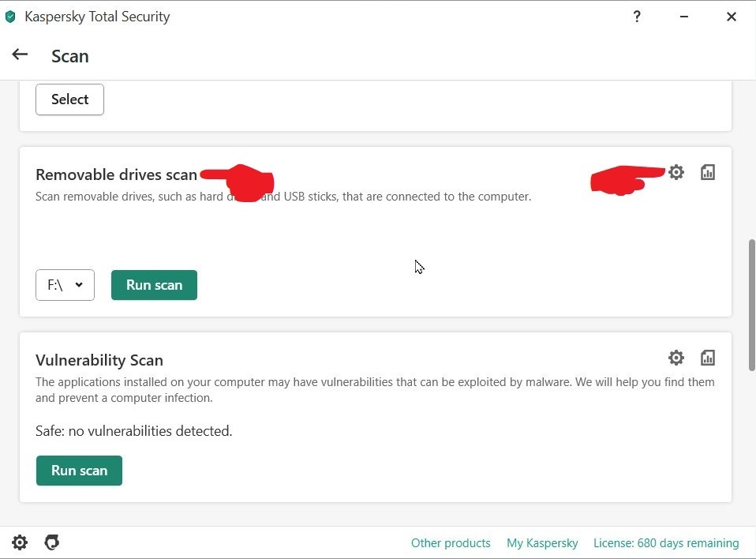Viewport: 756px width, 559px height.
Task: Close the Kaspersky Total Security window
Action: pyautogui.click(x=732, y=17)
